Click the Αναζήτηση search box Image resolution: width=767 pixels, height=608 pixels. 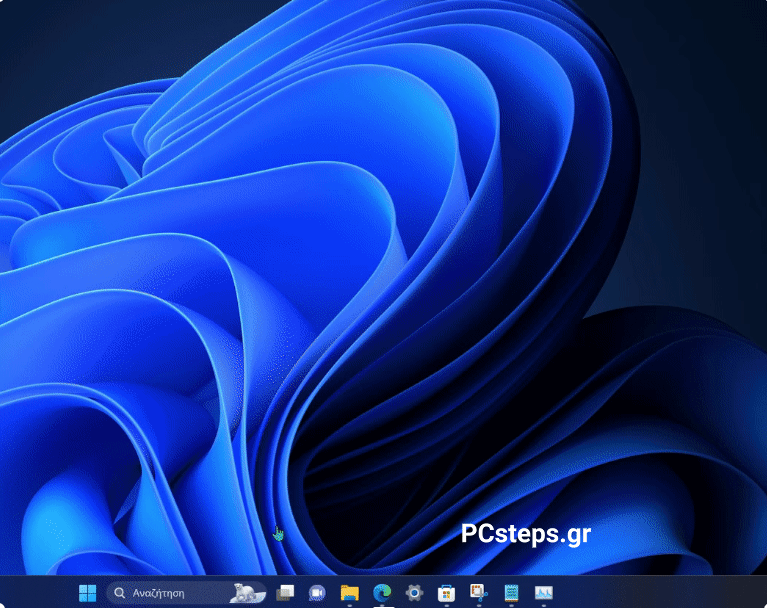(x=186, y=593)
